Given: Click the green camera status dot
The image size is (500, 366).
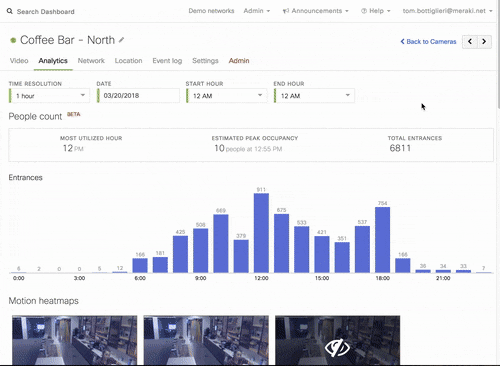Looking at the screenshot, I should point(13,40).
